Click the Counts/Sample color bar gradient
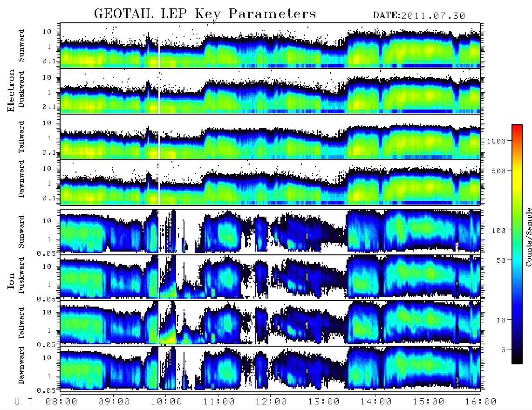 pos(517,244)
